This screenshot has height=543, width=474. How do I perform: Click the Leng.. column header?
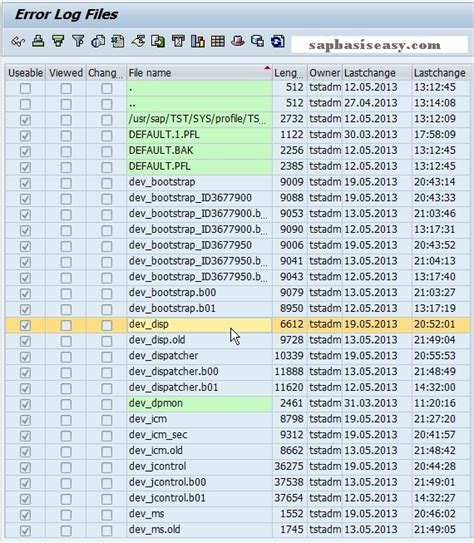click(290, 73)
